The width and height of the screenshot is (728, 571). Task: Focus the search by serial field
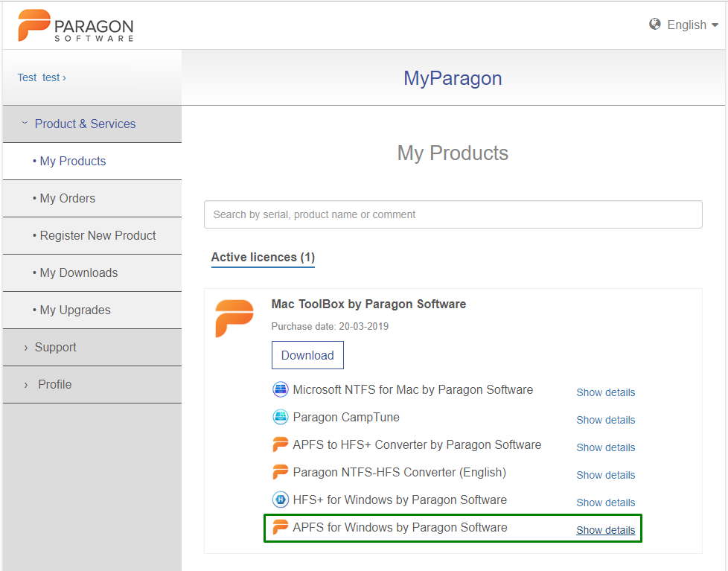coord(453,214)
